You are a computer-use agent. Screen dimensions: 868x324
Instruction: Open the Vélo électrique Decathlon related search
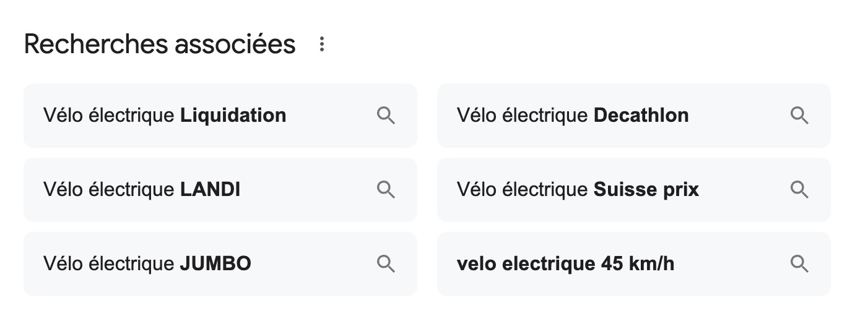pyautogui.click(x=634, y=116)
